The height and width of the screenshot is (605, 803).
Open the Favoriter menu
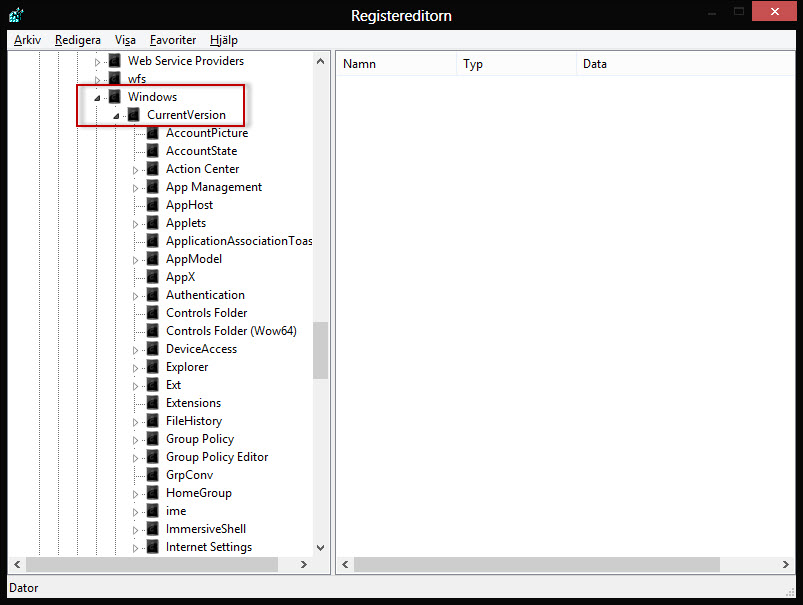coord(173,40)
